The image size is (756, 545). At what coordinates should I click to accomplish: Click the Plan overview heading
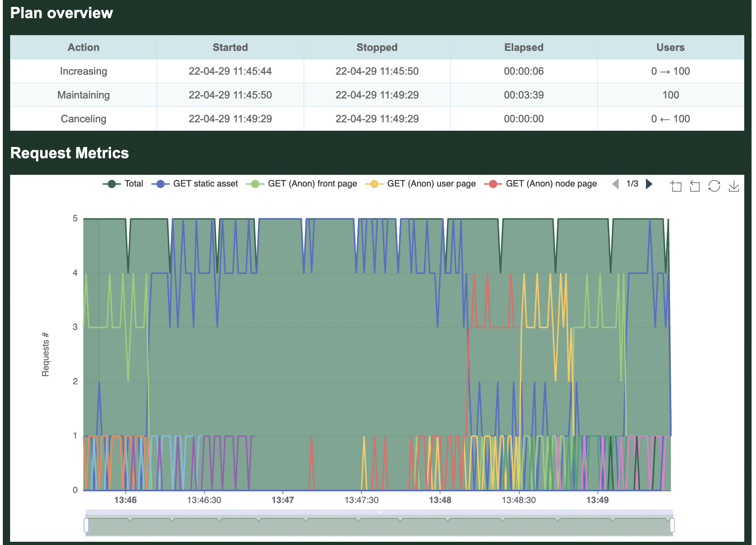[x=61, y=13]
